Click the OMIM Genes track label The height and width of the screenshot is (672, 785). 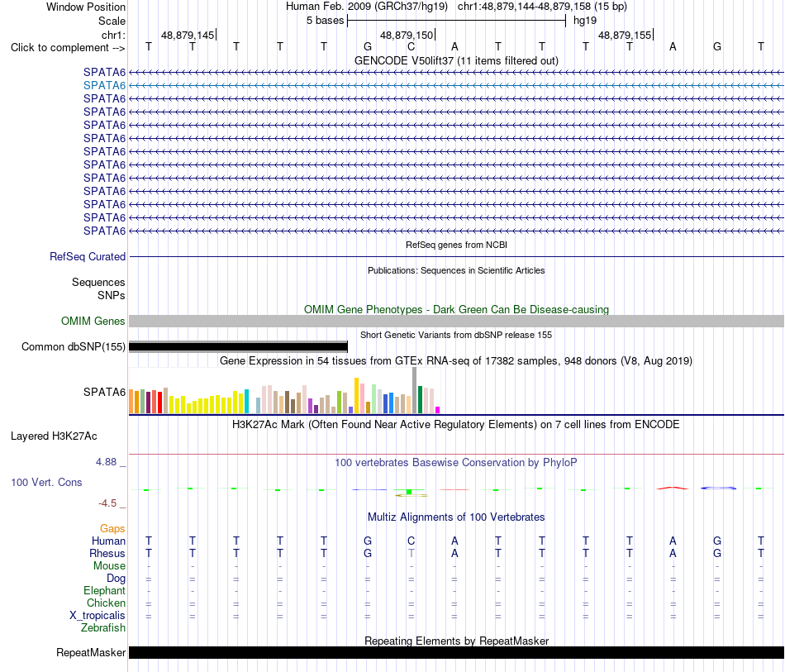93,321
